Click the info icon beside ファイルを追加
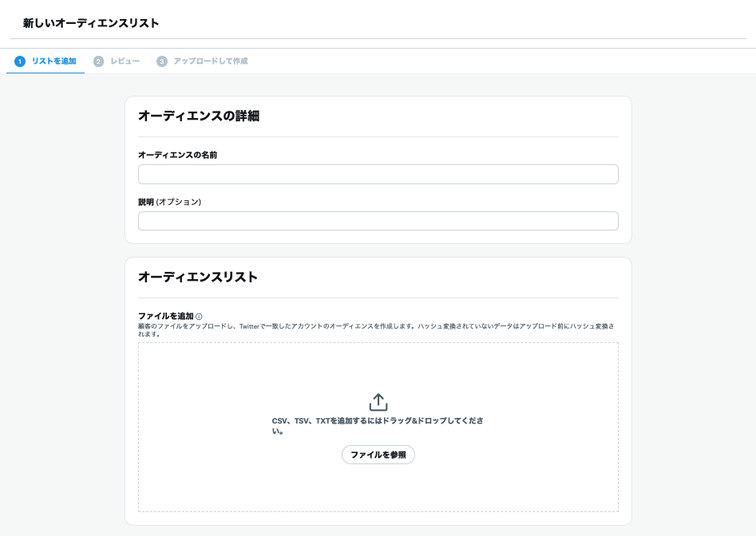This screenshot has height=536, width=756. click(199, 317)
